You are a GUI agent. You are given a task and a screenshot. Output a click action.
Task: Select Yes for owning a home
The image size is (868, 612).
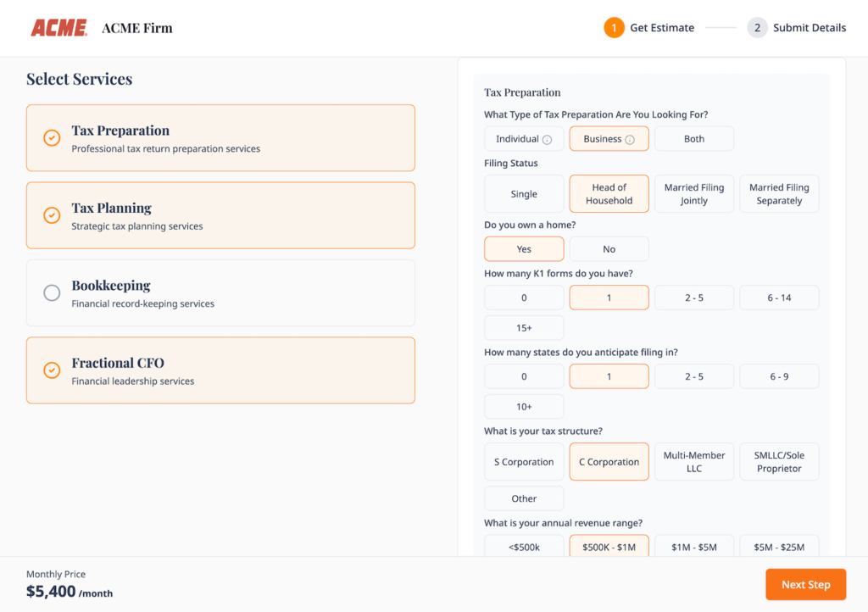[x=524, y=249]
